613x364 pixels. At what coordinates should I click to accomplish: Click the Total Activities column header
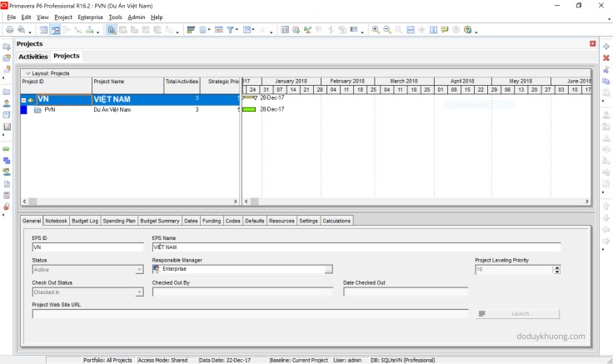pyautogui.click(x=182, y=86)
